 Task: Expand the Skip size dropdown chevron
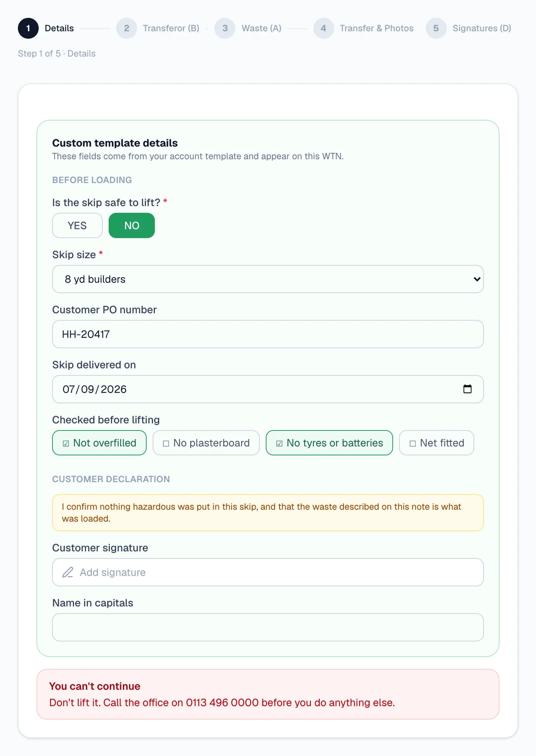[477, 279]
